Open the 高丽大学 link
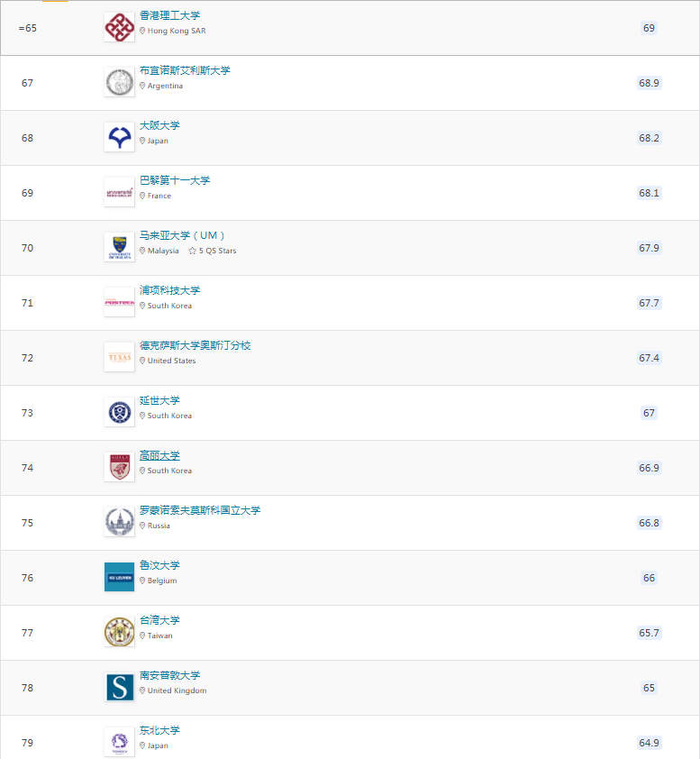 point(159,455)
